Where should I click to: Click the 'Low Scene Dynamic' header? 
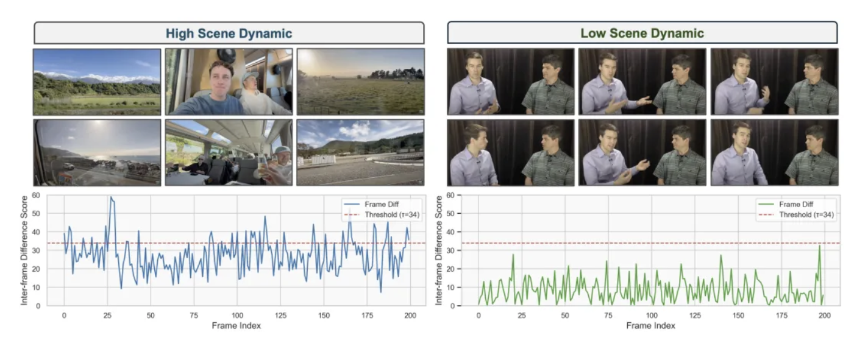coord(642,33)
